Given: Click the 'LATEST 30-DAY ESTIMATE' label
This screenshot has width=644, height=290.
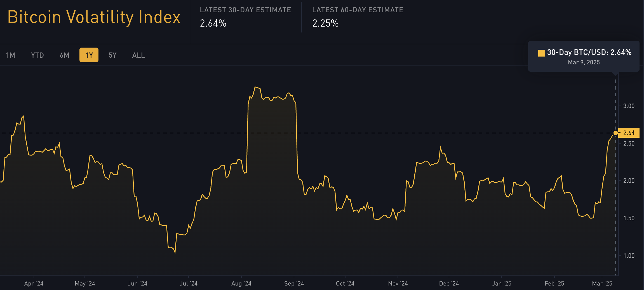Looking at the screenshot, I should 245,10.
